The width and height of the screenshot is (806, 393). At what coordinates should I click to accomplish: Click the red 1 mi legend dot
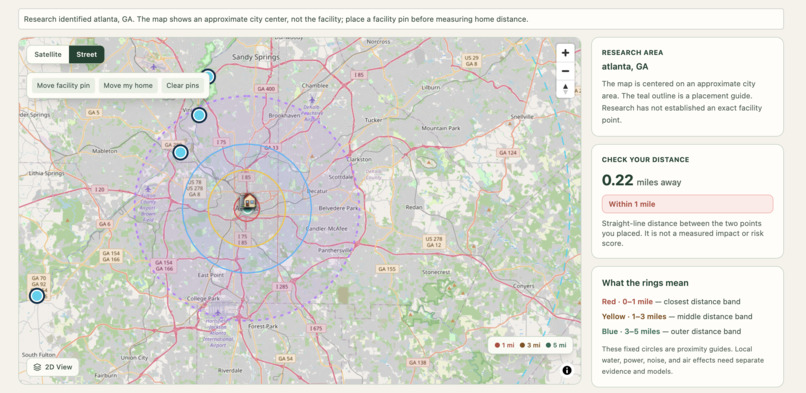(497, 345)
